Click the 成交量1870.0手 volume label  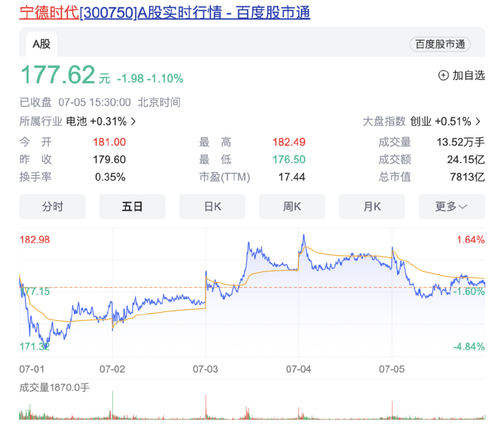click(55, 388)
